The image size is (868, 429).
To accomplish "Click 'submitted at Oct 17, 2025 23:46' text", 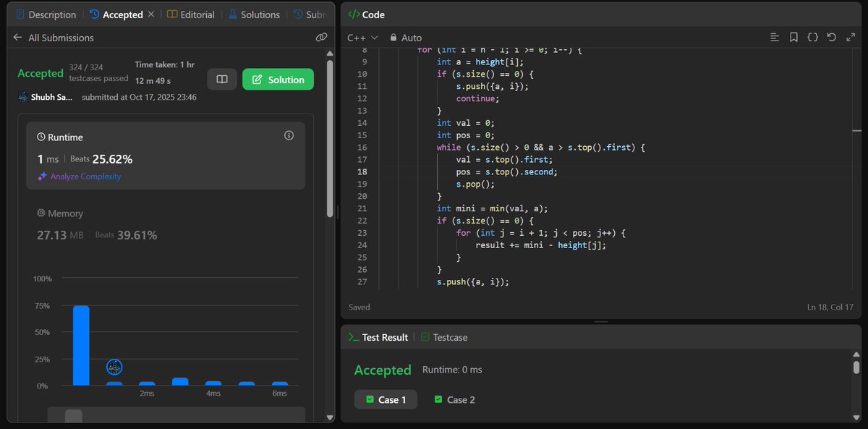I will (139, 97).
